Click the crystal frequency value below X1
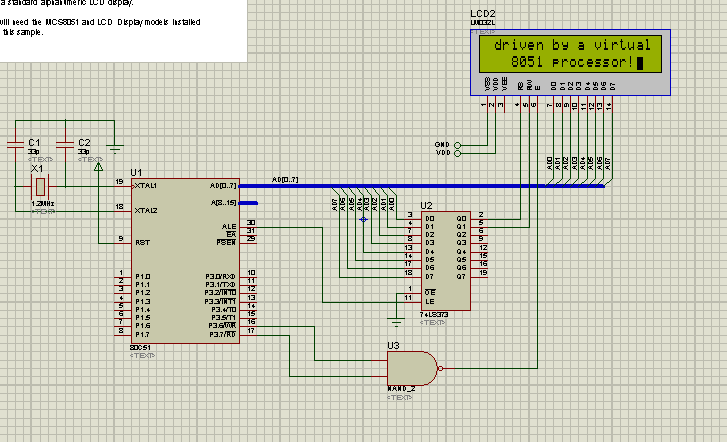The width and height of the screenshot is (727, 442). click(x=43, y=204)
